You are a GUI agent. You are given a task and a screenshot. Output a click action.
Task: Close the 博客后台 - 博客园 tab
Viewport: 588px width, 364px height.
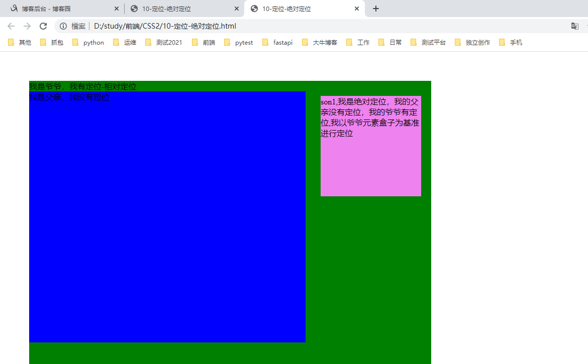116,9
